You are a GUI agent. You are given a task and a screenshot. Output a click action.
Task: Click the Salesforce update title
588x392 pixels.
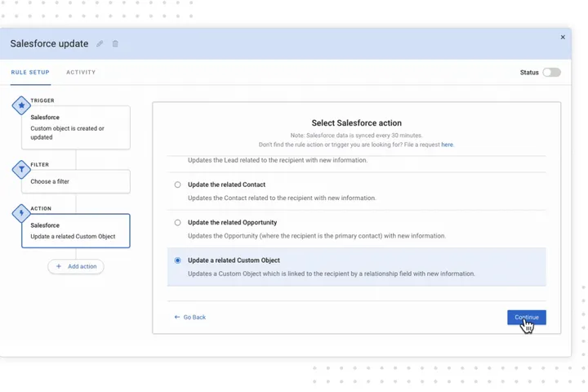point(49,44)
